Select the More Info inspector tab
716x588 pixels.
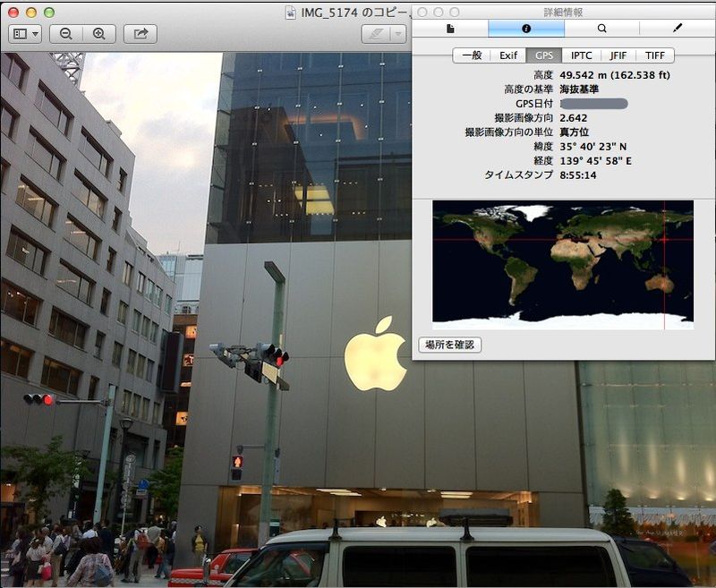tap(526, 29)
